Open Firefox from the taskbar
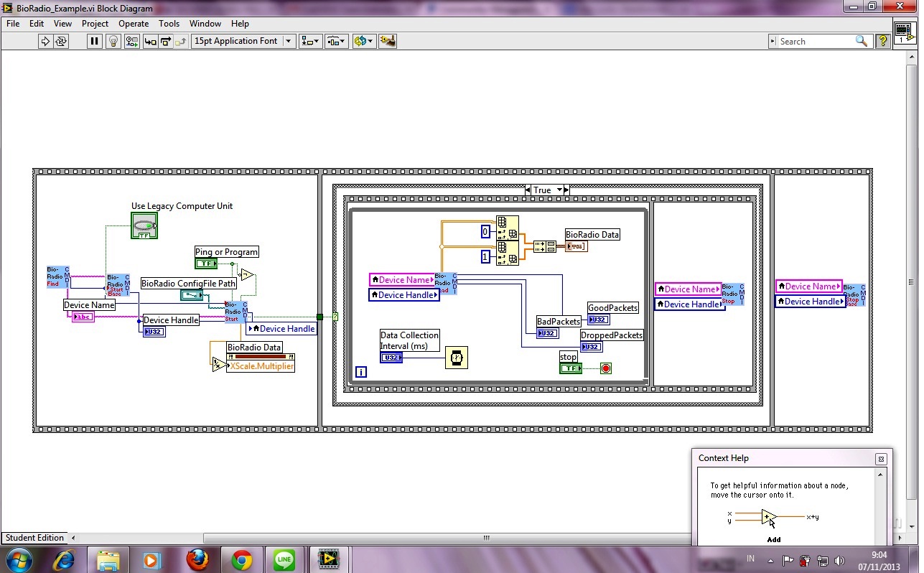The height and width of the screenshot is (573, 924). pos(198,559)
